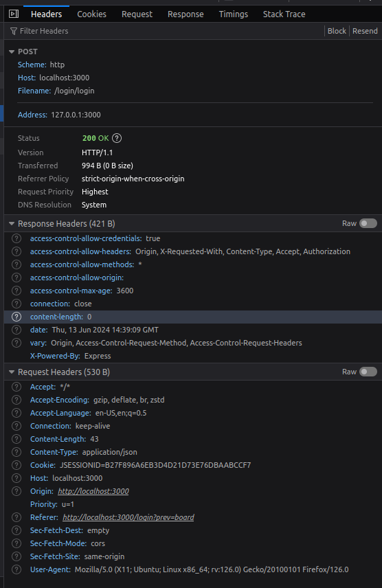Image resolution: width=382 pixels, height=588 pixels.
Task: Select the content-length: 0 response row
Action: coord(193,317)
